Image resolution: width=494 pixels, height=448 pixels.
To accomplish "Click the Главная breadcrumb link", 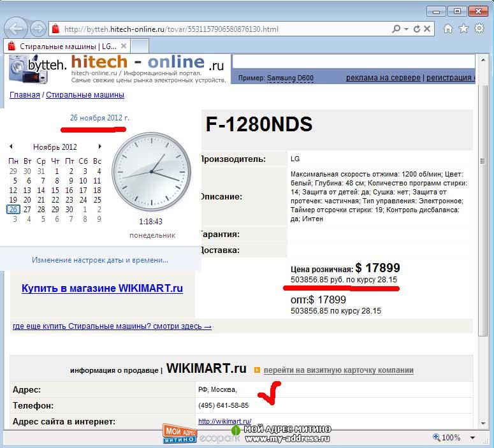I will (24, 95).
